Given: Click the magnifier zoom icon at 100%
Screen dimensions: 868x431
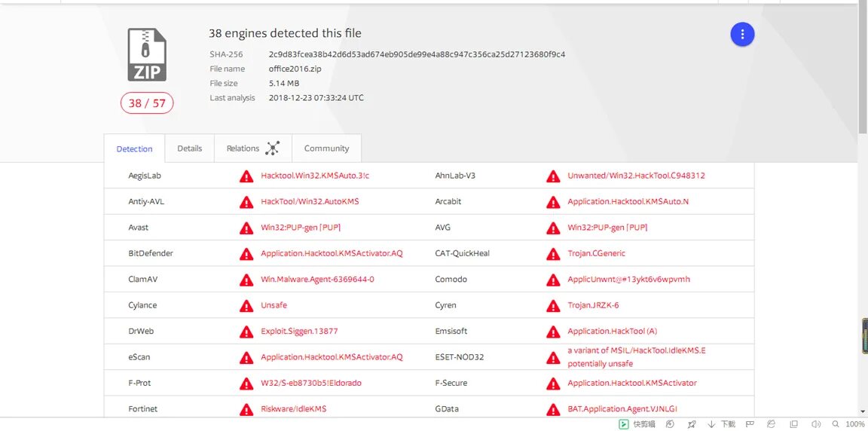Looking at the screenshot, I should [836, 424].
